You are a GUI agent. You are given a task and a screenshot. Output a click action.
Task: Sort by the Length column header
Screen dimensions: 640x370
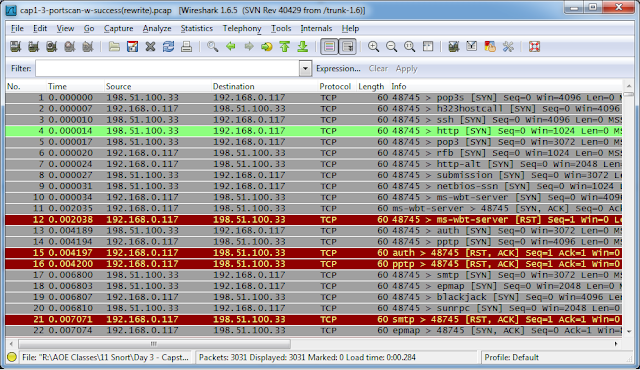(372, 86)
